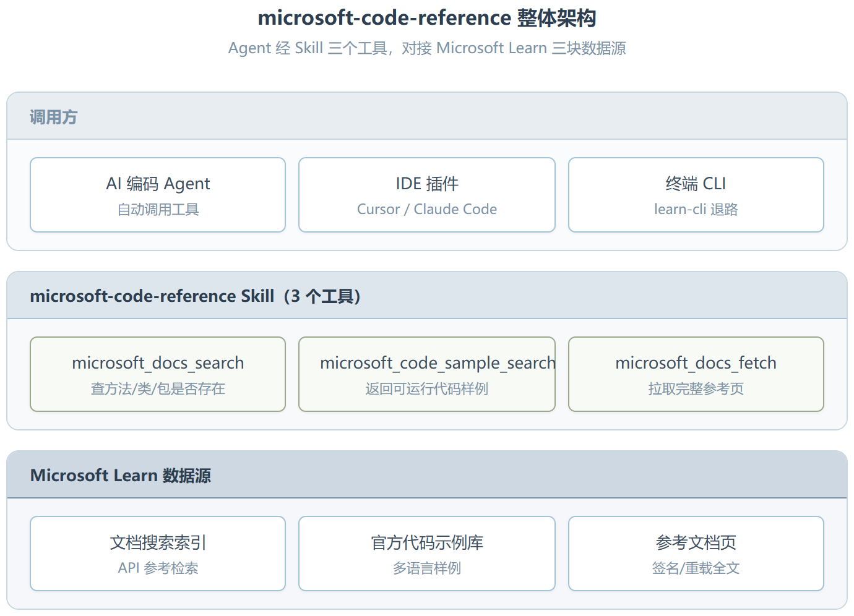Screen dimensions: 854x616
Task: Select the 终端 CLI card
Action: [696, 195]
